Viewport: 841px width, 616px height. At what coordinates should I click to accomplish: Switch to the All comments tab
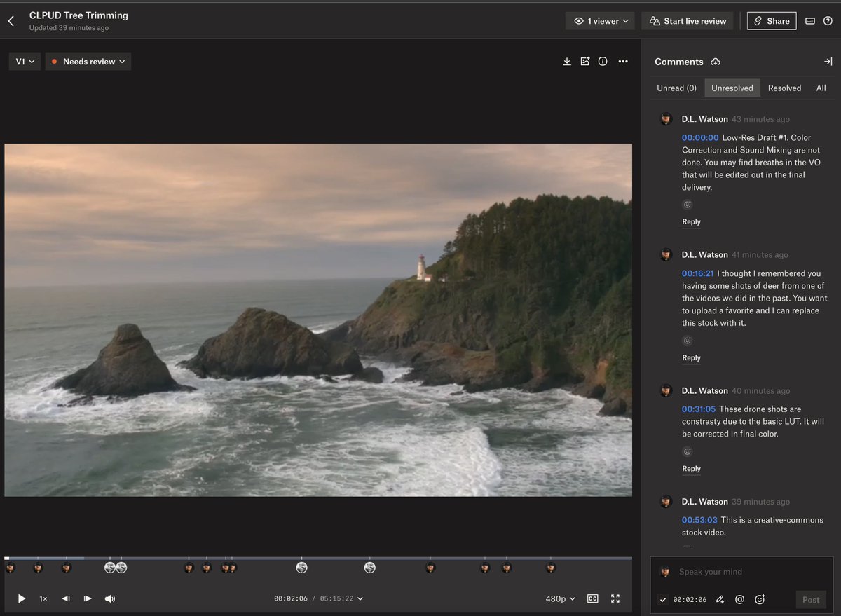pos(821,88)
